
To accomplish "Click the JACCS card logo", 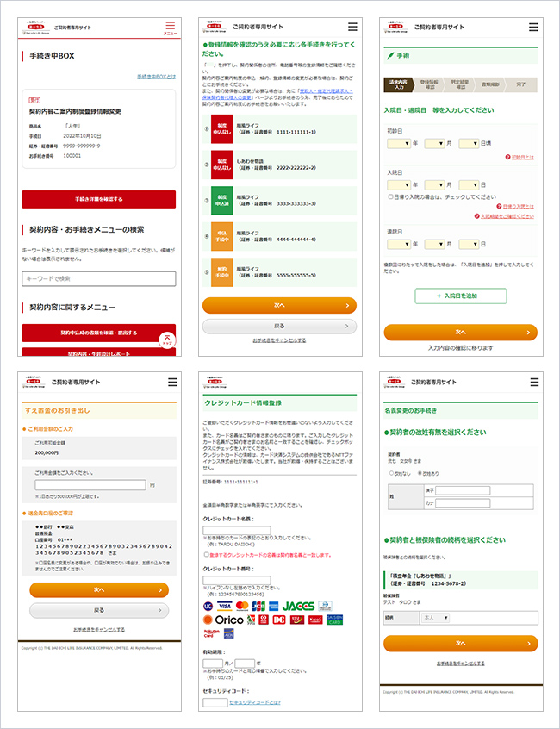I will pyautogui.click(x=298, y=607).
